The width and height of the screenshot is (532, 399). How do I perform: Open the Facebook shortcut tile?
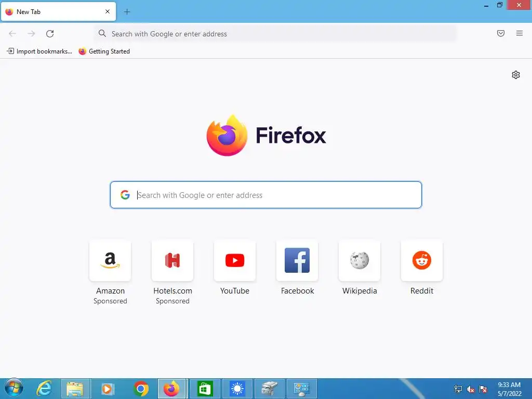click(x=297, y=261)
